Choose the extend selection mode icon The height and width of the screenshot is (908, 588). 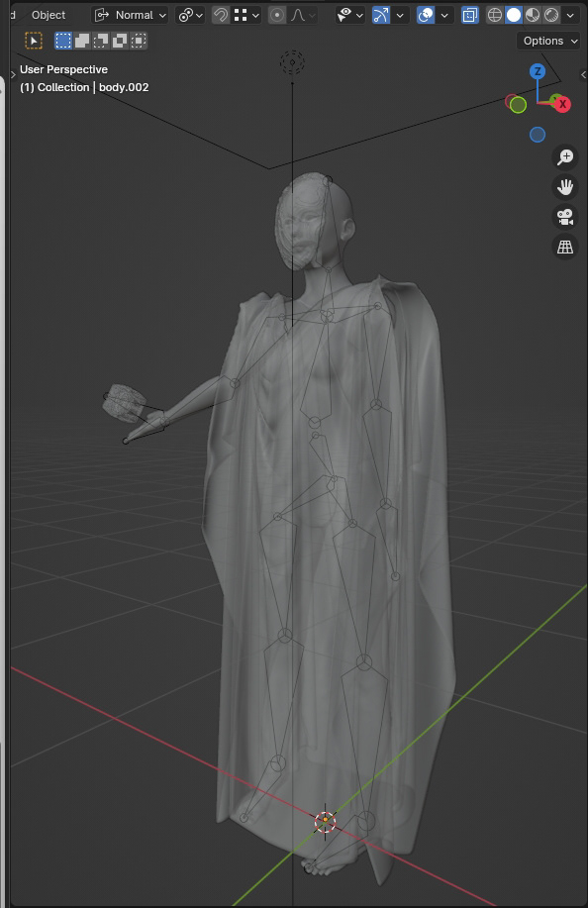tap(82, 41)
